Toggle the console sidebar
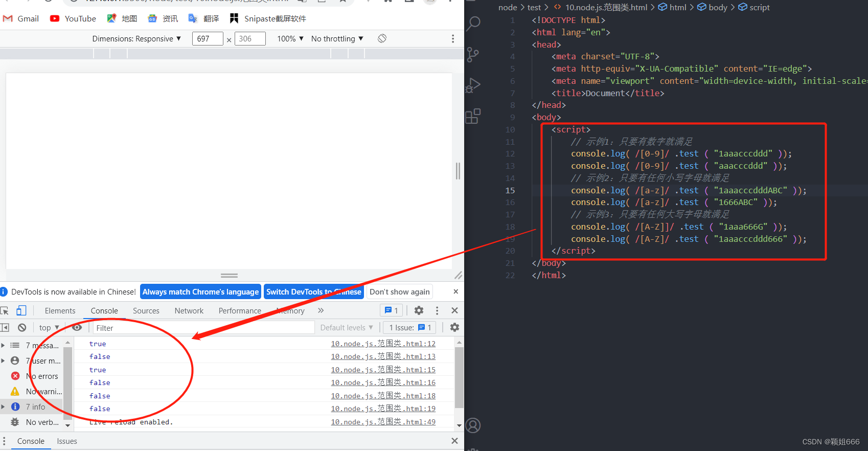Image resolution: width=868 pixels, height=451 pixels. point(5,327)
